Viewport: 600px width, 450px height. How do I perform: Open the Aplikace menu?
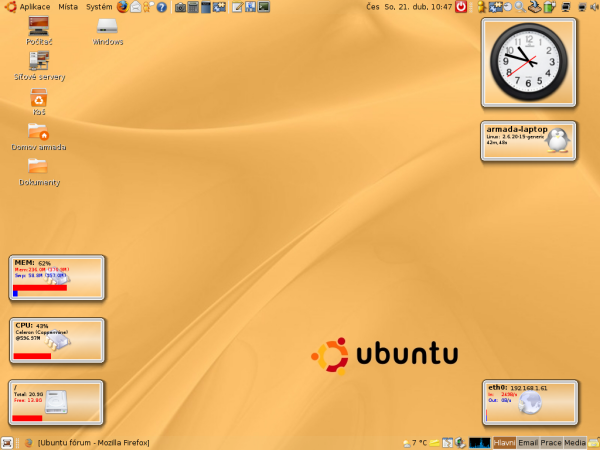(34, 7)
